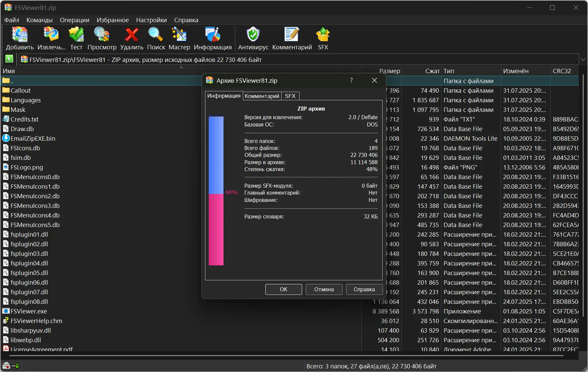Open the Настройки menu
Viewport: 588px width, 372px height.
coord(151,20)
